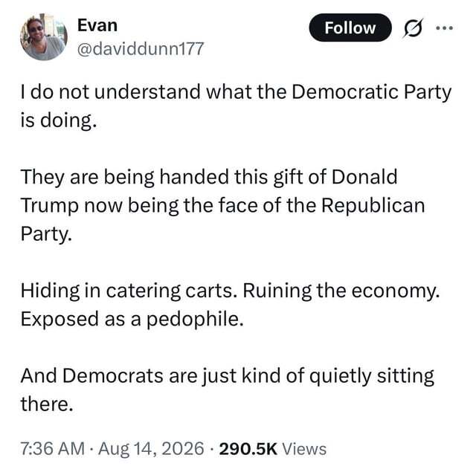
Task: Click the 290.5K view count number
Action: 248,449
